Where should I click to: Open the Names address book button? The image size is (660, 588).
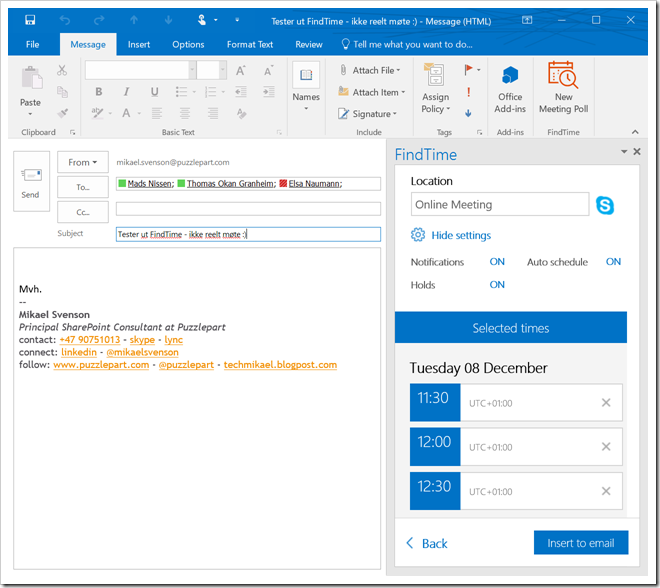coord(306,86)
